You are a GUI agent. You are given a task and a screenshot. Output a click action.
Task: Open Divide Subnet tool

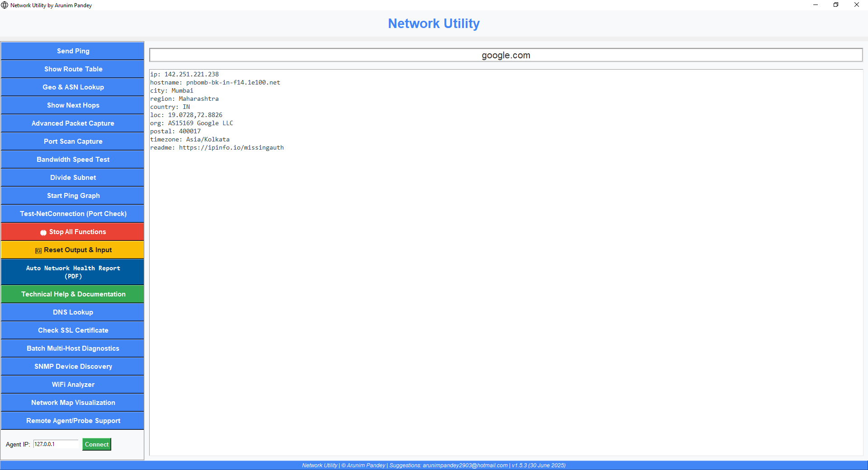pyautogui.click(x=72, y=177)
